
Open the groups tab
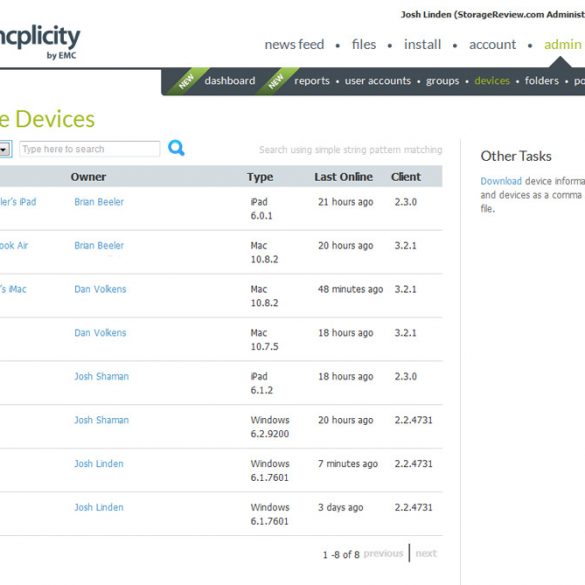[442, 81]
